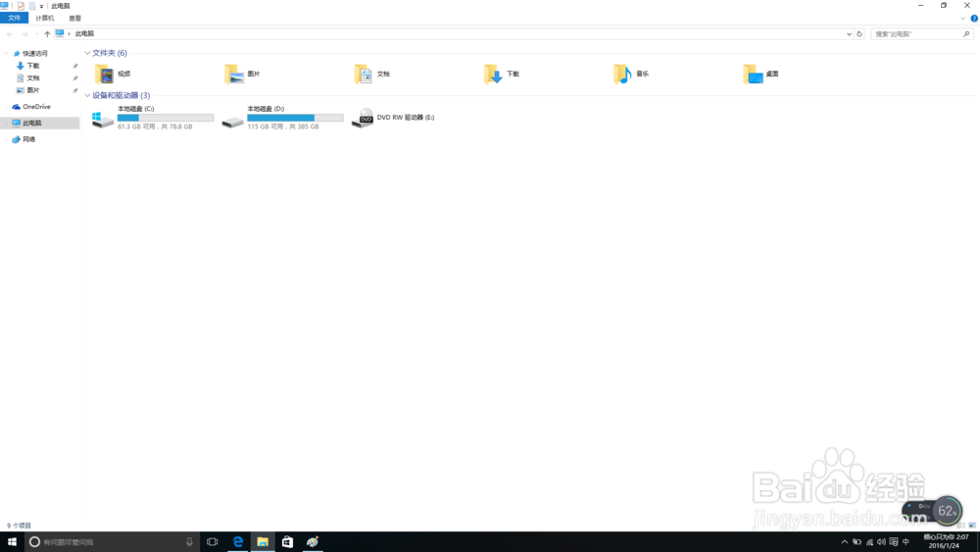Expand the 网络 tree node
Screen dimensions: 980x552
[x=6, y=139]
